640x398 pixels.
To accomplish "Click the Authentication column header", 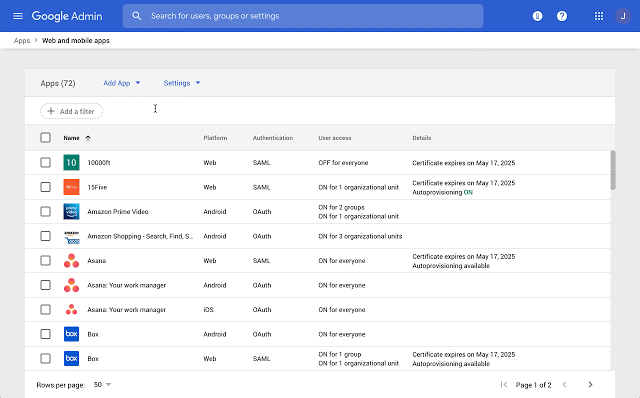I will [273, 138].
